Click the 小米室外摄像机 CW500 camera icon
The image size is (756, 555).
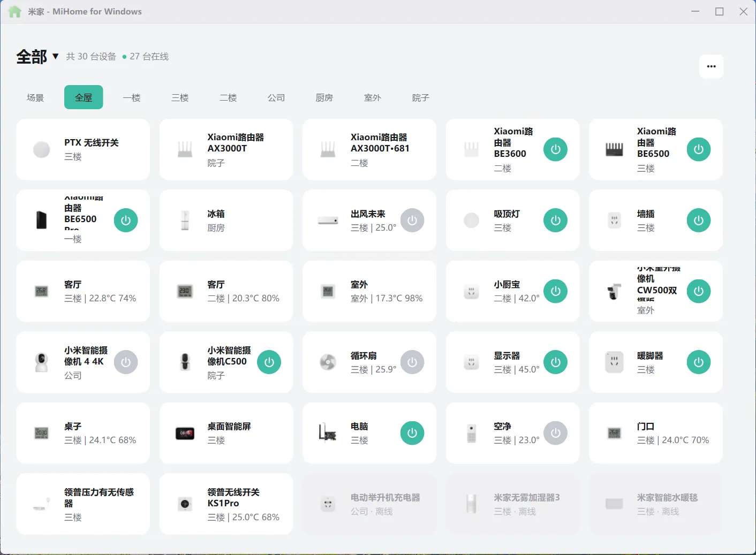tap(615, 291)
